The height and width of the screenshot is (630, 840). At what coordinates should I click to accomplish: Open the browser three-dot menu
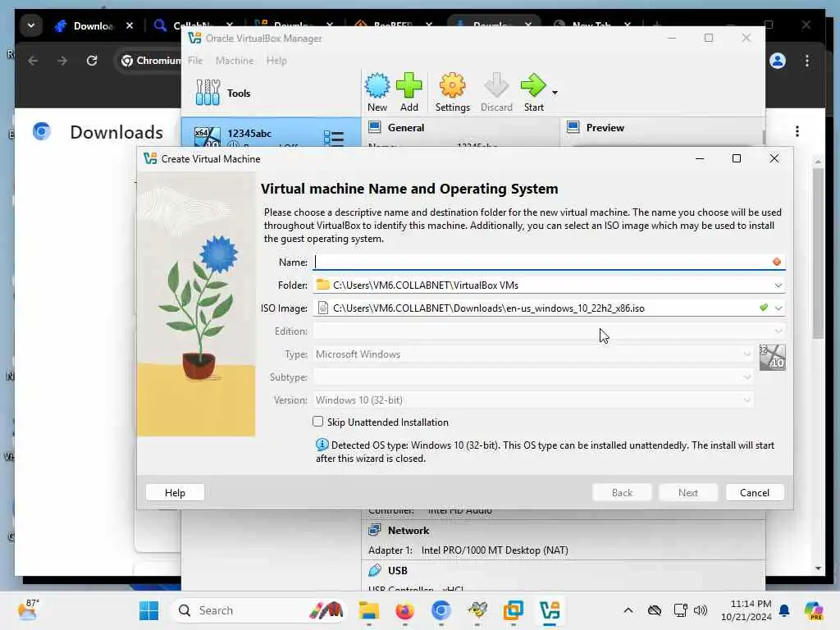[807, 61]
